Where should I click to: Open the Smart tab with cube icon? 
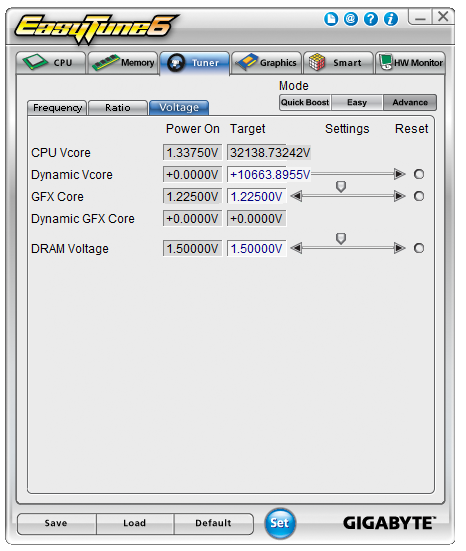pos(338,63)
